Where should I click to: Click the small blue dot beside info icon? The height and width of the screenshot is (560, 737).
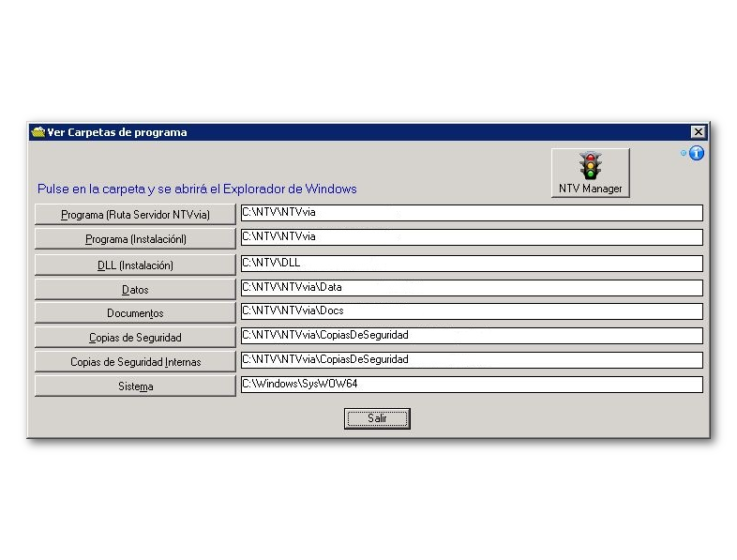pos(684,153)
